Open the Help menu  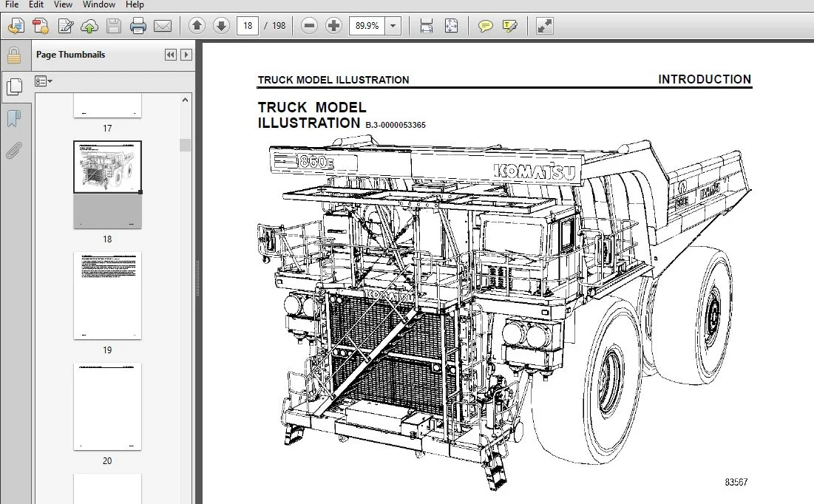click(135, 4)
